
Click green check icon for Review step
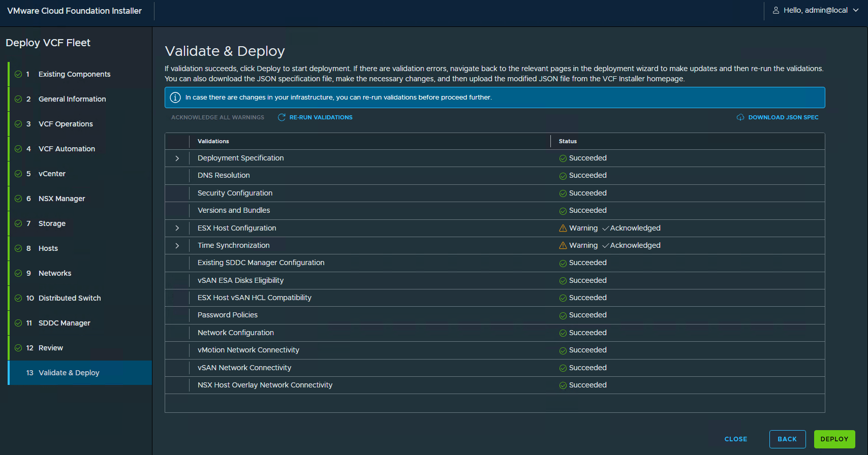[x=18, y=348]
